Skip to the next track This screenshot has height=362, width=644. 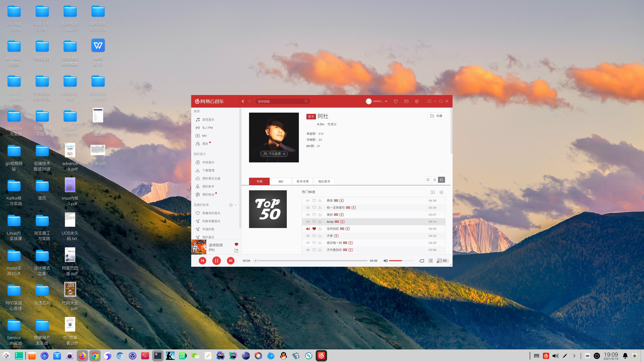(x=230, y=261)
